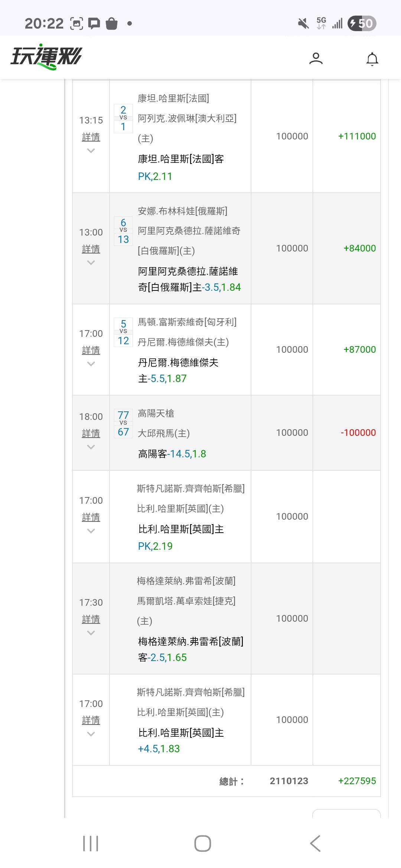Tap the notification bell icon
This screenshot has height=868, width=401.
pos(372,59)
